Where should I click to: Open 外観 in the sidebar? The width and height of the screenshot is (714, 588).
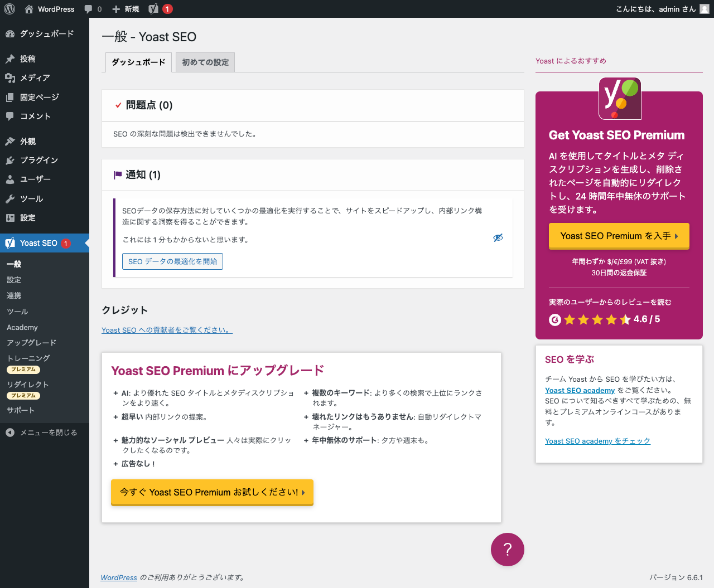[45, 142]
